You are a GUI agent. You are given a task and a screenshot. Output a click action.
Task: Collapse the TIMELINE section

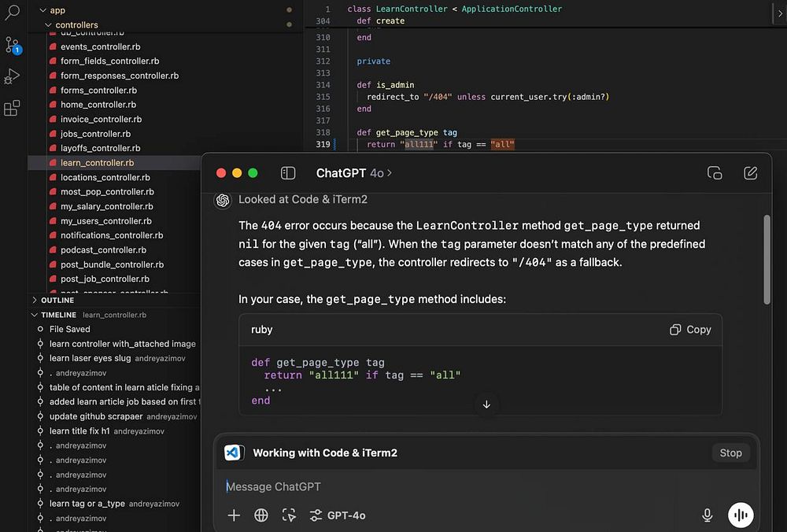34,315
